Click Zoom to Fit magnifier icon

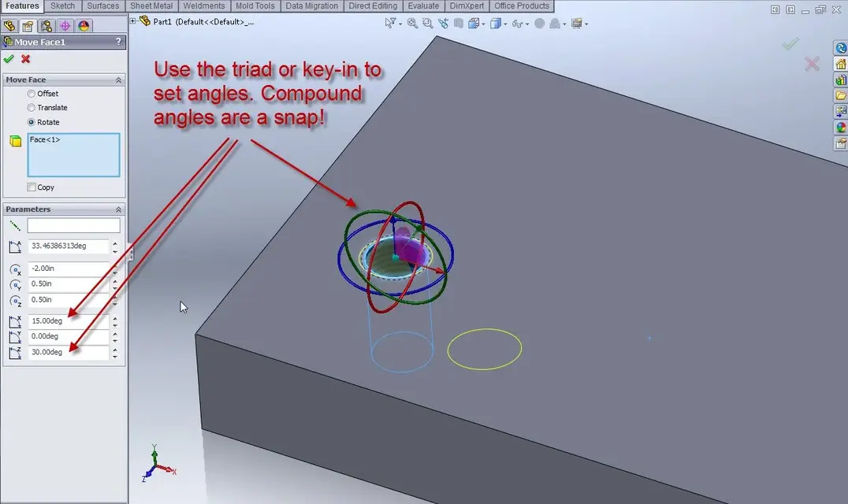tap(412, 23)
